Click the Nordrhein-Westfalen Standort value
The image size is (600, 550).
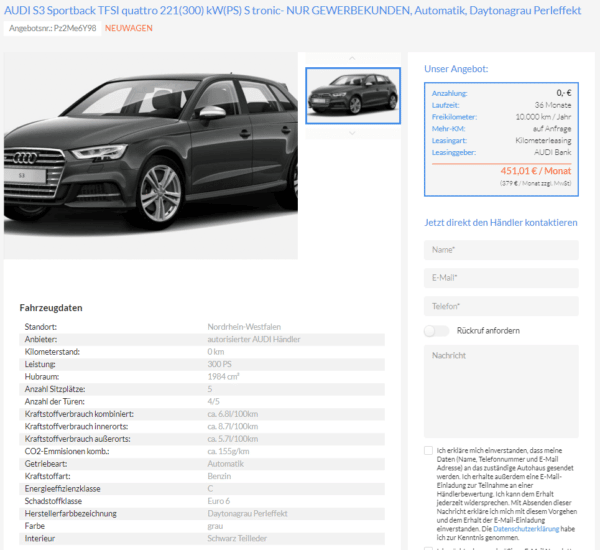coord(244,327)
